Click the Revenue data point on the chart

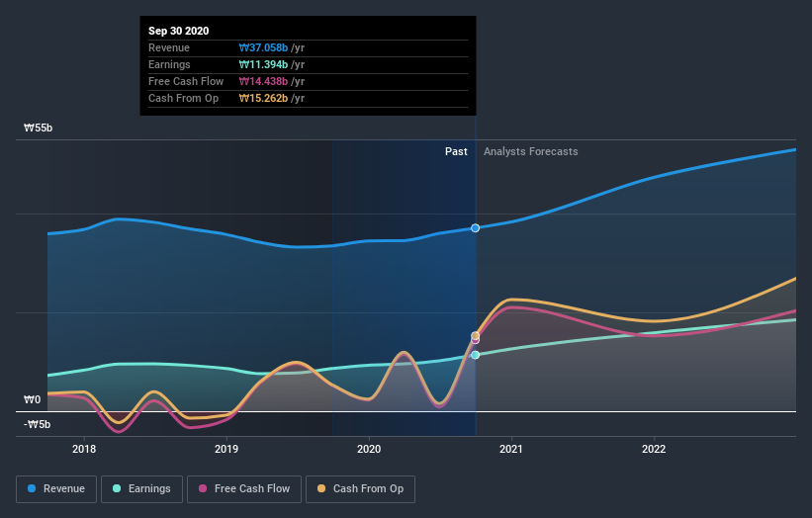(475, 228)
